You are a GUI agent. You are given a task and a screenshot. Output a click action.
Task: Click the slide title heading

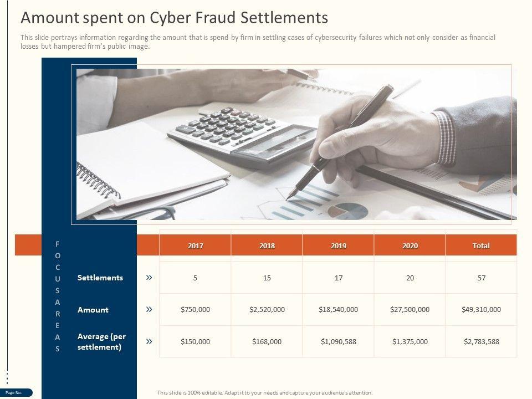coord(174,18)
